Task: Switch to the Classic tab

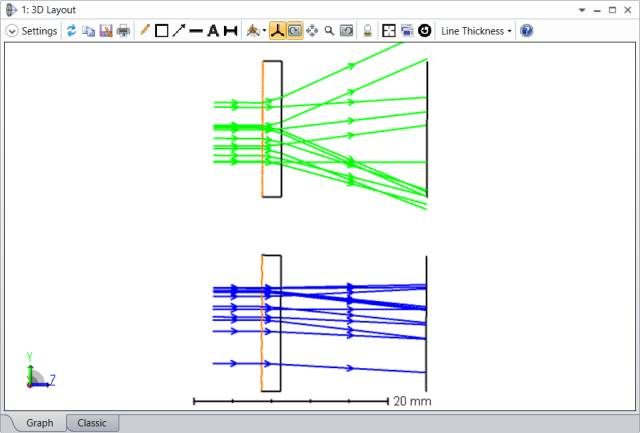Action: (92, 423)
